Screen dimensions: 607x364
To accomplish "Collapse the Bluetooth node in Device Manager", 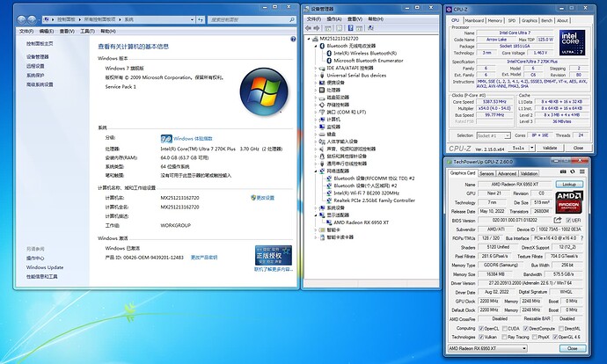I will tap(316, 46).
